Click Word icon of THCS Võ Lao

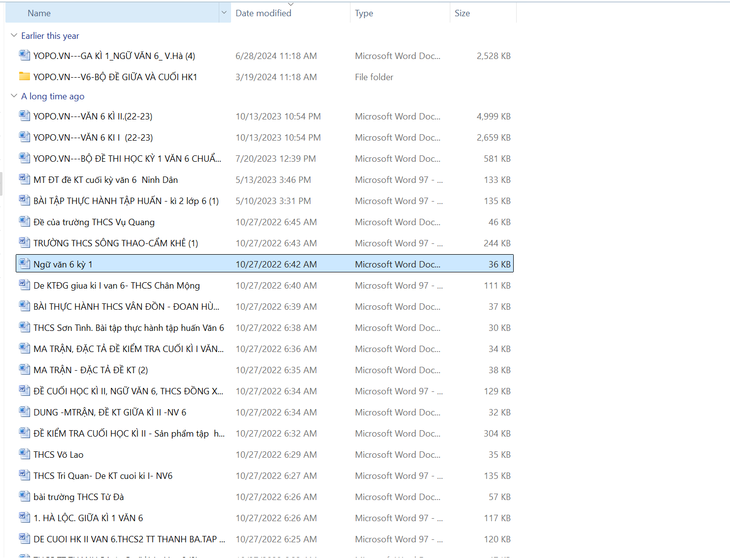tap(25, 454)
